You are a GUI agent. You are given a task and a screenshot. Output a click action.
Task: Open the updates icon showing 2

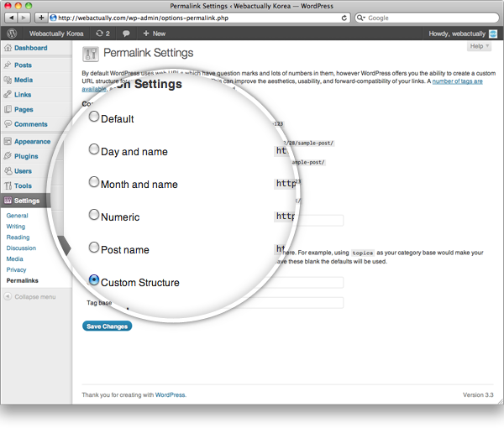[x=102, y=34]
